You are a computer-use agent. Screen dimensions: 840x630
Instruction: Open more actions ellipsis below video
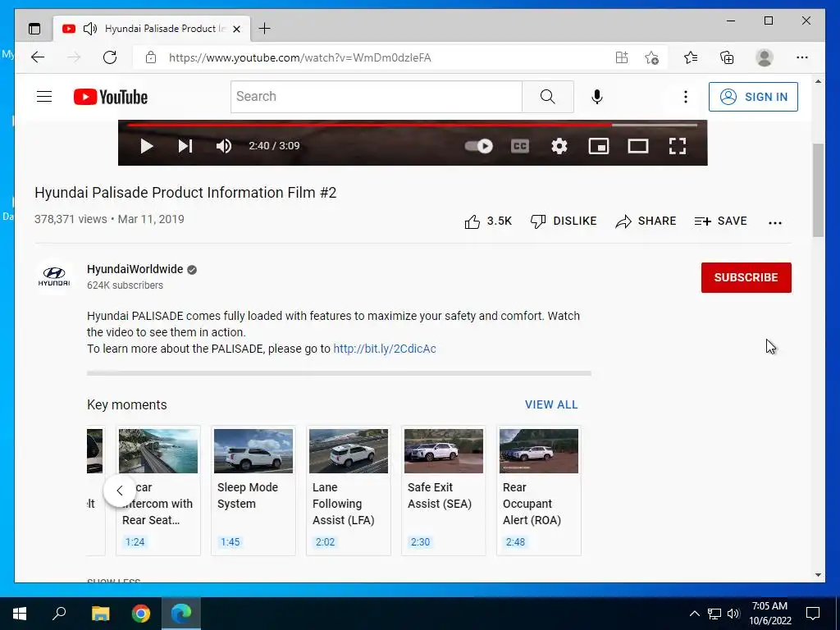click(775, 223)
